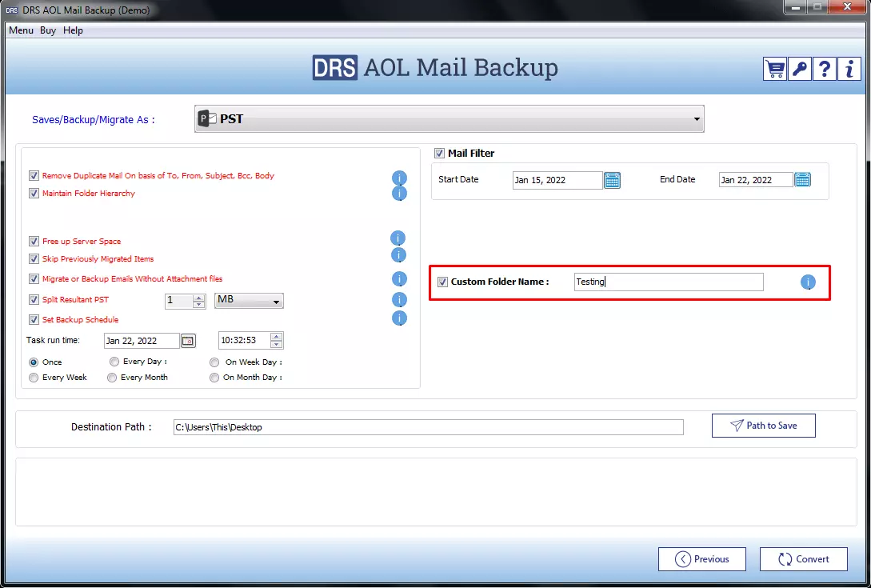The width and height of the screenshot is (871, 588).
Task: Uncheck Remove Duplicate Mail checkbox
Action: coord(34,176)
